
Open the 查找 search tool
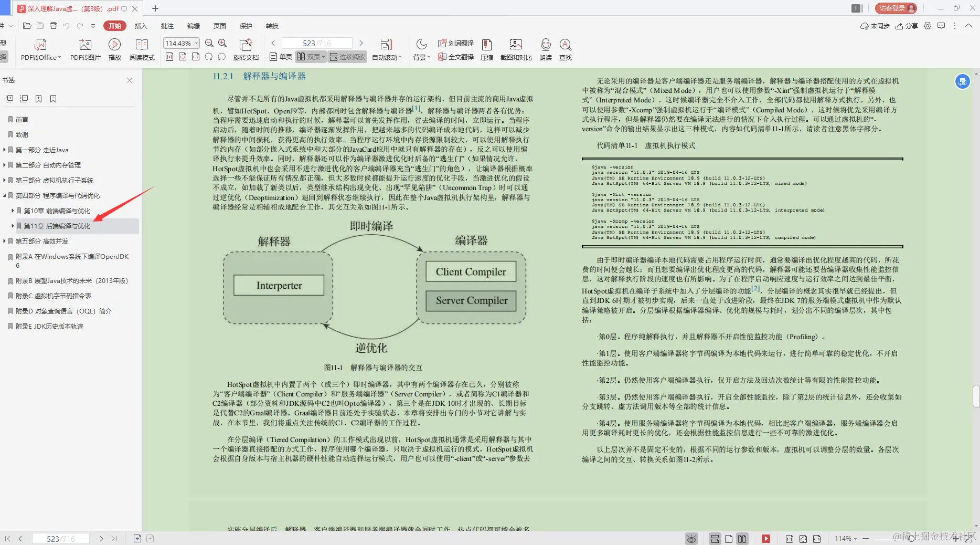[565, 49]
